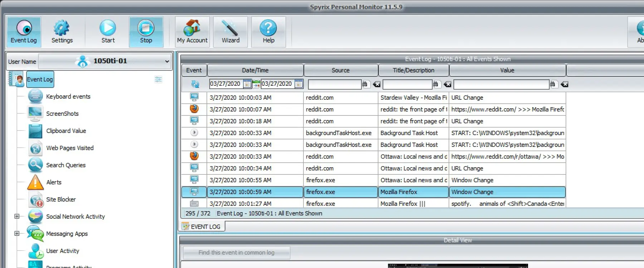Click the Web Pages Visited globe icon
This screenshot has height=268, width=644.
point(35,148)
